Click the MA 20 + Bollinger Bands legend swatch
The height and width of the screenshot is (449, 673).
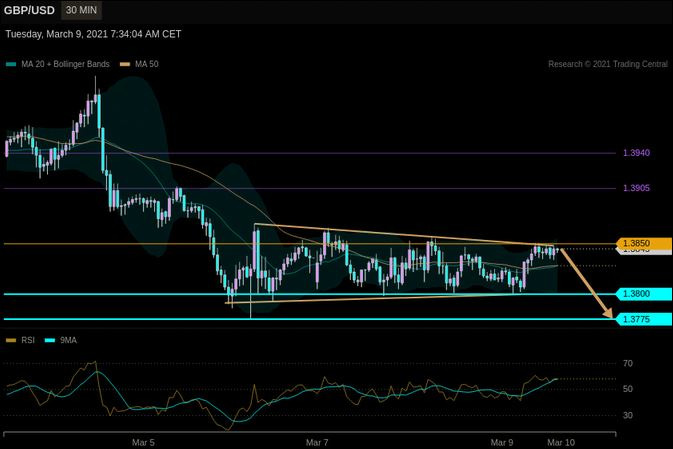click(11, 64)
